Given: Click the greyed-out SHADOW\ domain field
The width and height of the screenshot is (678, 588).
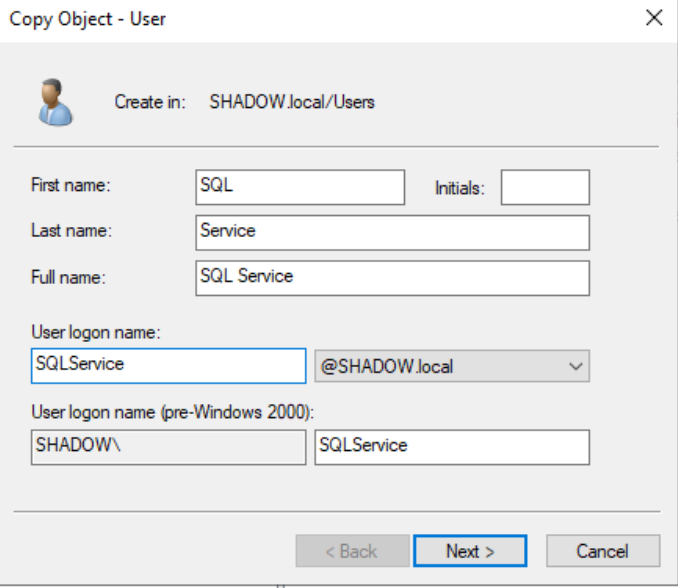Looking at the screenshot, I should [168, 447].
